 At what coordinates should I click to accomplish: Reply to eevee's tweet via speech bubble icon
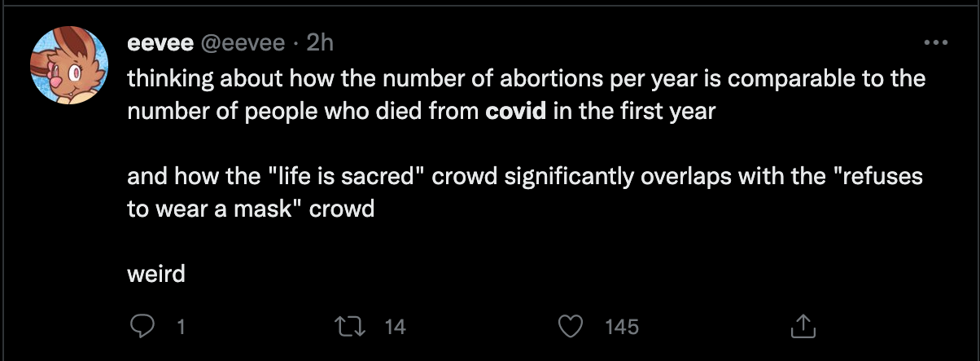click(142, 327)
